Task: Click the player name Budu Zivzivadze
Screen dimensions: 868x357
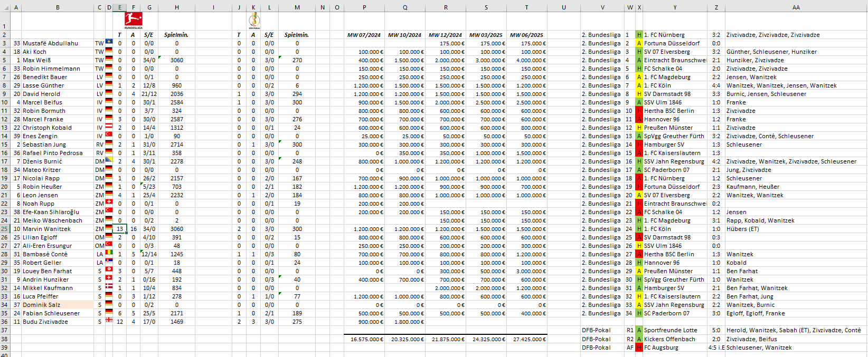Action: click(x=45, y=322)
